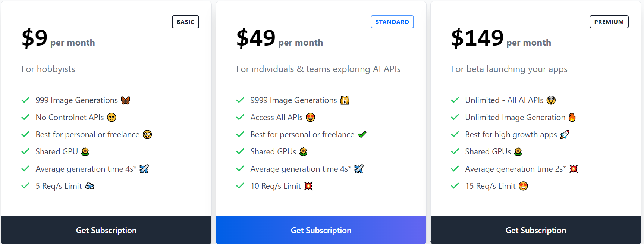Screen dimensions: 644x244
Task: Choose the Standard plan's blue Get Subscription button
Action: click(x=321, y=230)
